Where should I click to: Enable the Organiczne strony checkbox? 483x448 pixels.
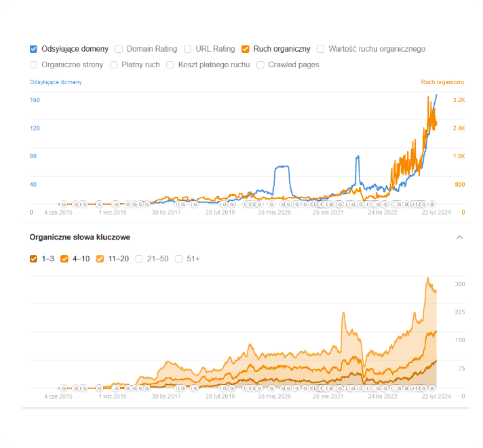[x=33, y=65]
